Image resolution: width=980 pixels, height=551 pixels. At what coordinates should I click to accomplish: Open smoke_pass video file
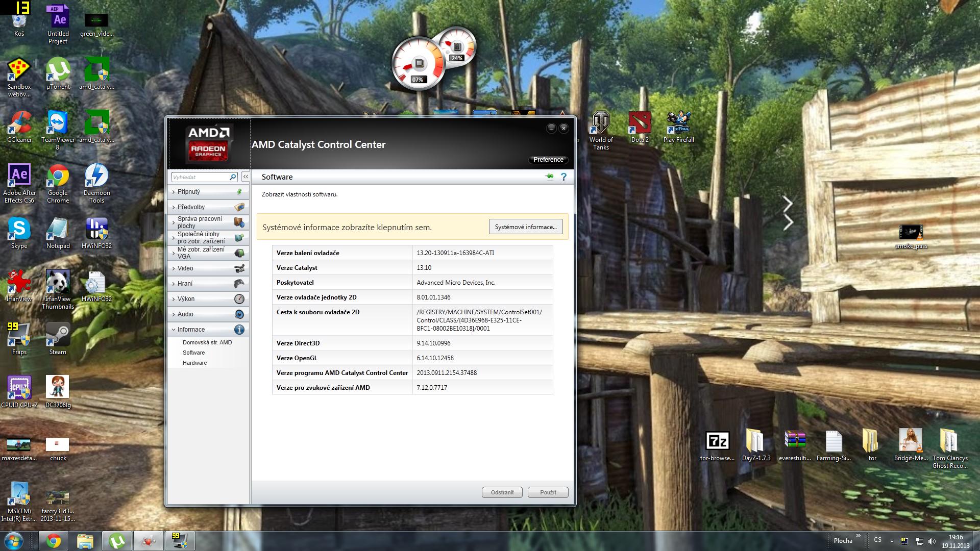911,237
